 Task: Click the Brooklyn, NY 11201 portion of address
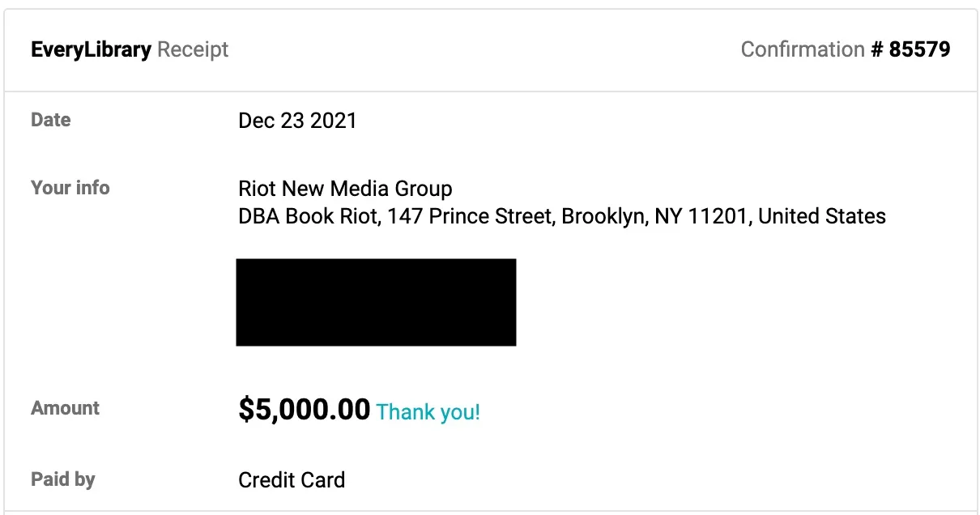pos(656,216)
